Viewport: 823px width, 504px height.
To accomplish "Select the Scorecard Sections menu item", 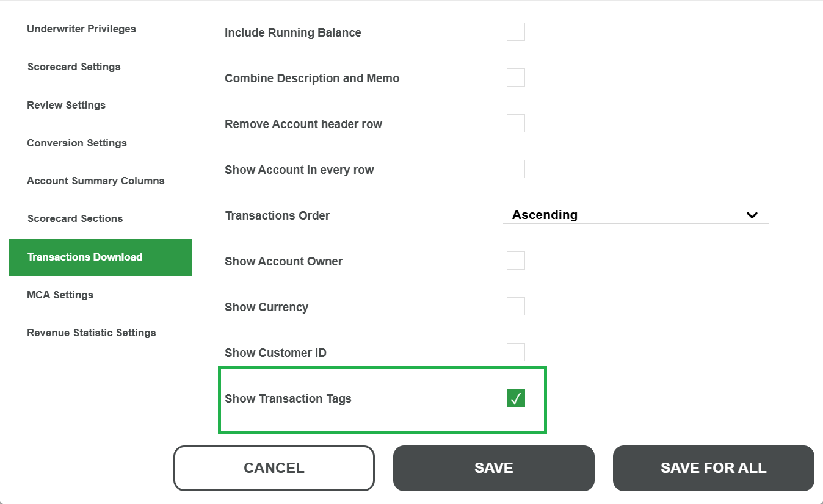I will coord(75,218).
